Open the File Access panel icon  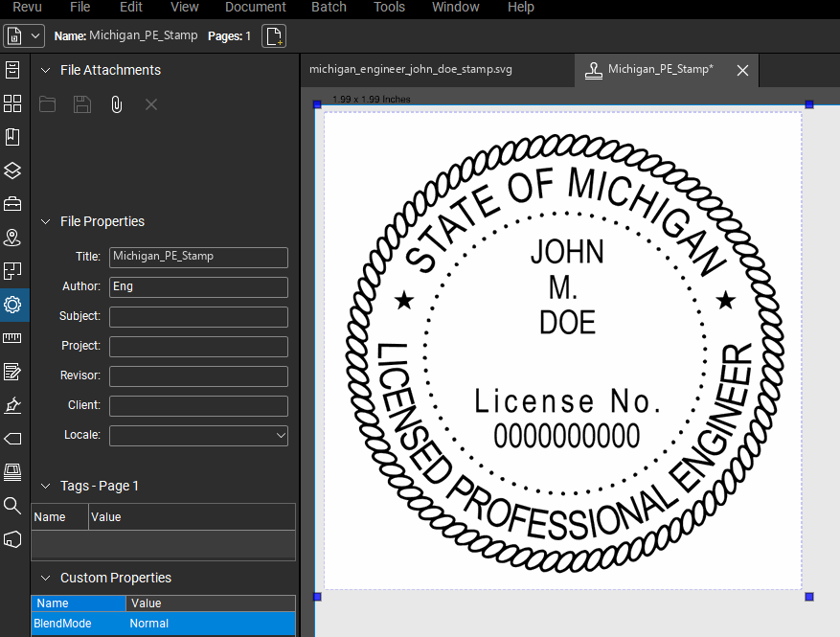pyautogui.click(x=12, y=70)
